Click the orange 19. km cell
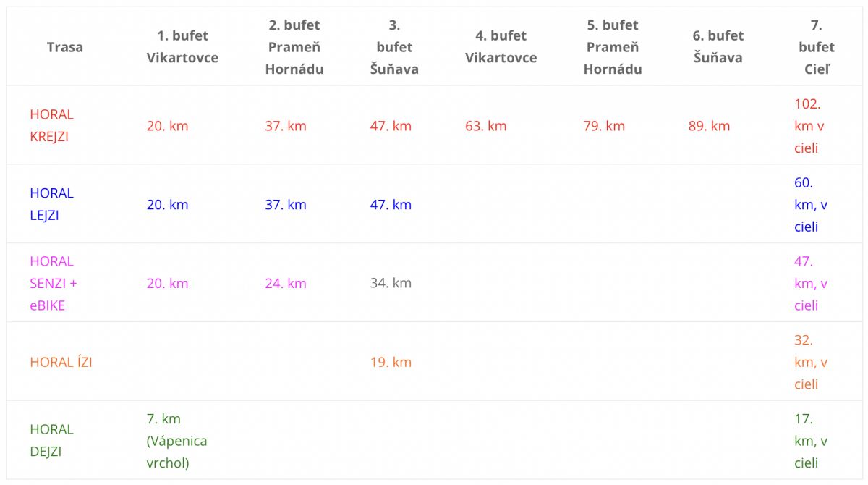This screenshot has width=868, height=485. point(391,362)
